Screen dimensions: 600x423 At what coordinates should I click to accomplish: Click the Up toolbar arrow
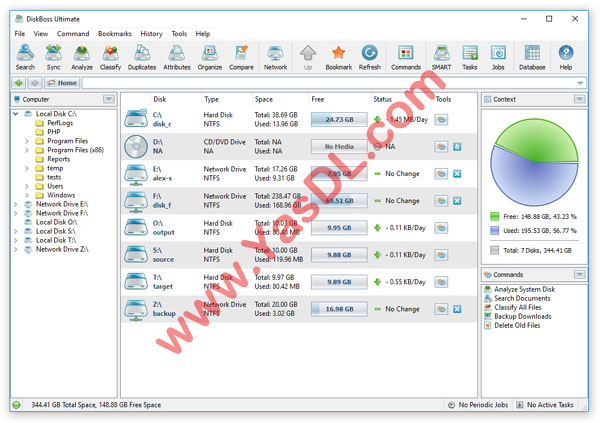(x=308, y=57)
